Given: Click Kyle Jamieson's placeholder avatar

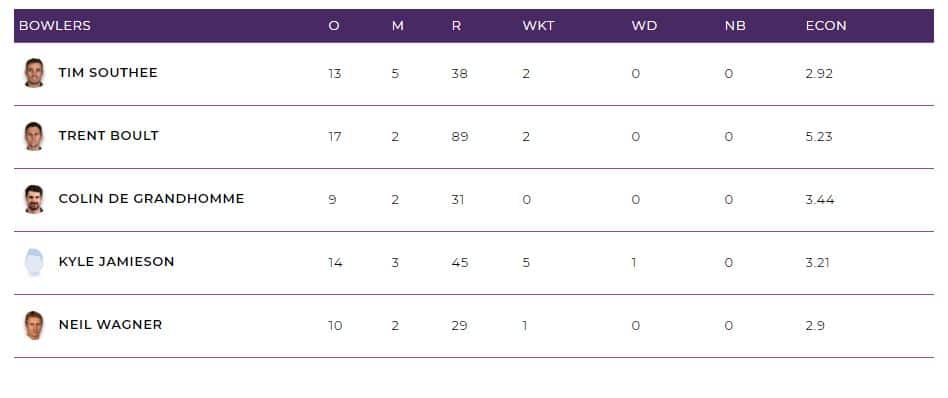Looking at the screenshot, I should pyautogui.click(x=34, y=262).
